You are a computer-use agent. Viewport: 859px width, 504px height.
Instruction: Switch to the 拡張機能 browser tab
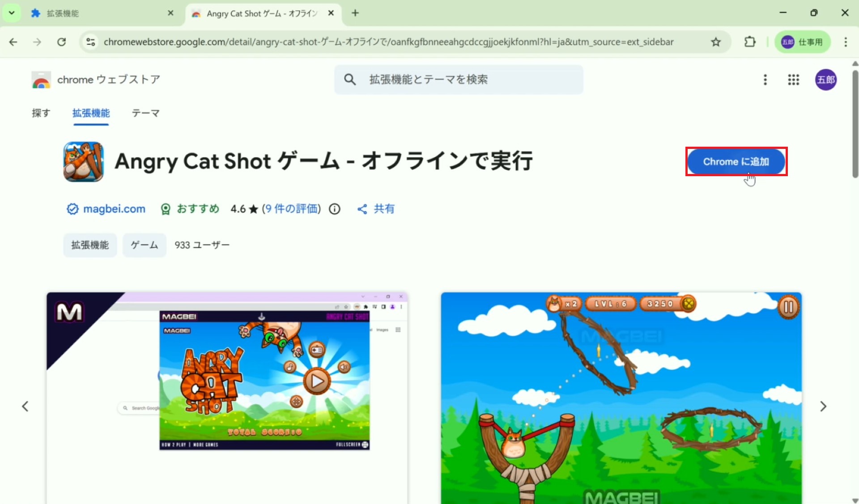63,13
